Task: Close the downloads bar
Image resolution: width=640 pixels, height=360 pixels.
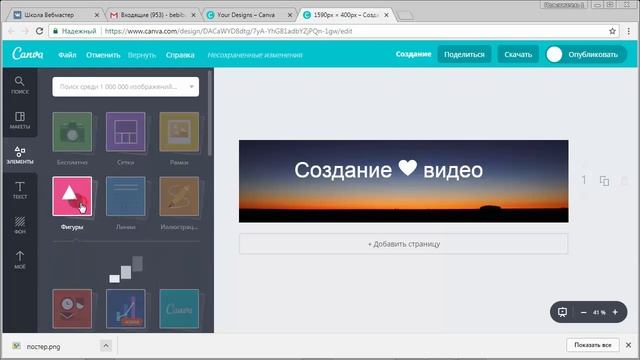Action: point(629,345)
